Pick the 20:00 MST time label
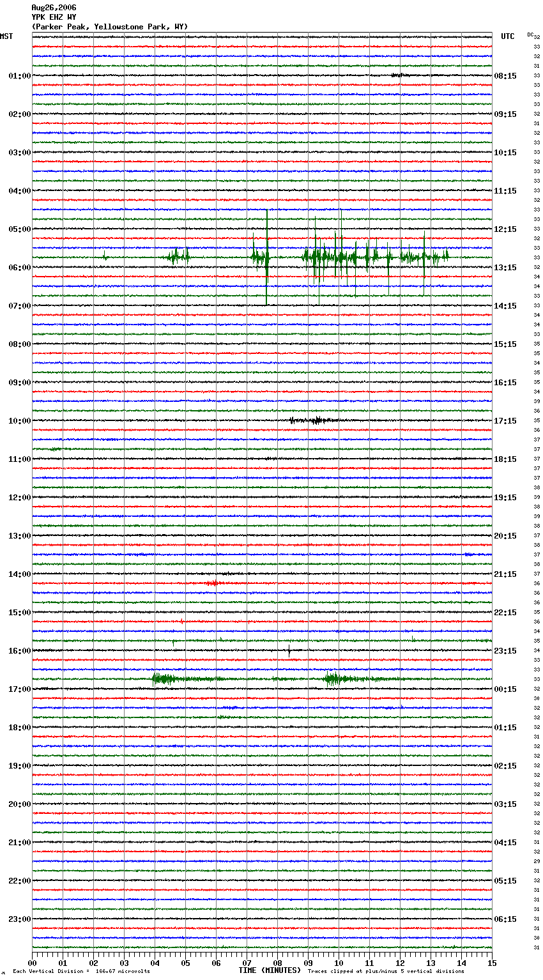Screen dimensions: 543x980 coord(20,804)
